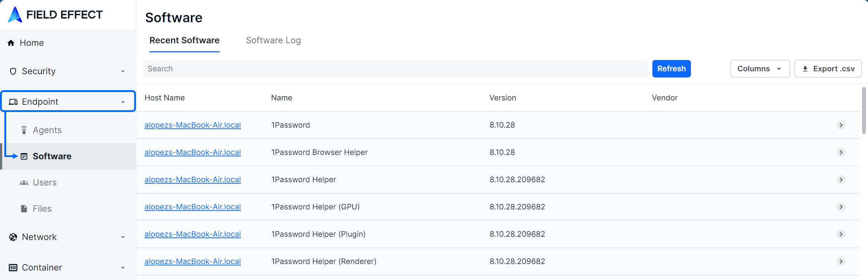Open host link in 1Password Browser Helper row
This screenshot has width=868, height=280.
193,152
